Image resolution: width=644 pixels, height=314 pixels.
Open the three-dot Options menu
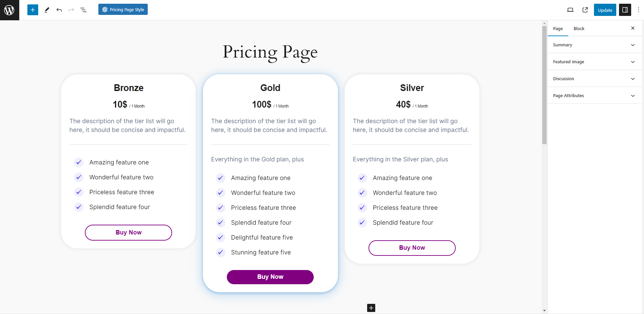coord(639,10)
